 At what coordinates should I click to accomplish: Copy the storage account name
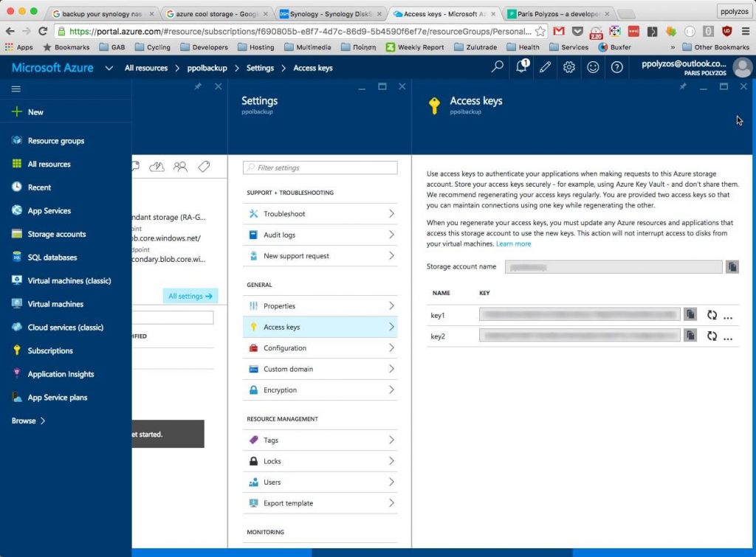coord(732,266)
